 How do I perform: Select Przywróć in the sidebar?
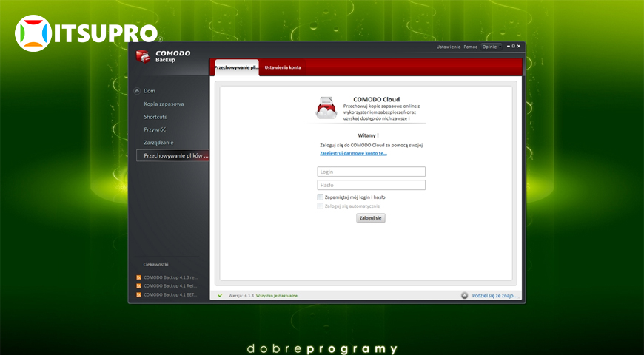pos(155,129)
